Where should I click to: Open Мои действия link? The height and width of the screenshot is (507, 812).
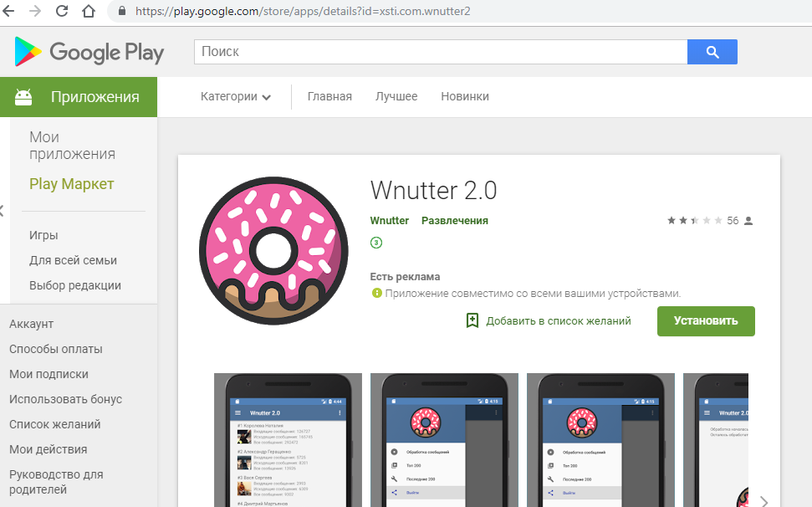pos(49,449)
